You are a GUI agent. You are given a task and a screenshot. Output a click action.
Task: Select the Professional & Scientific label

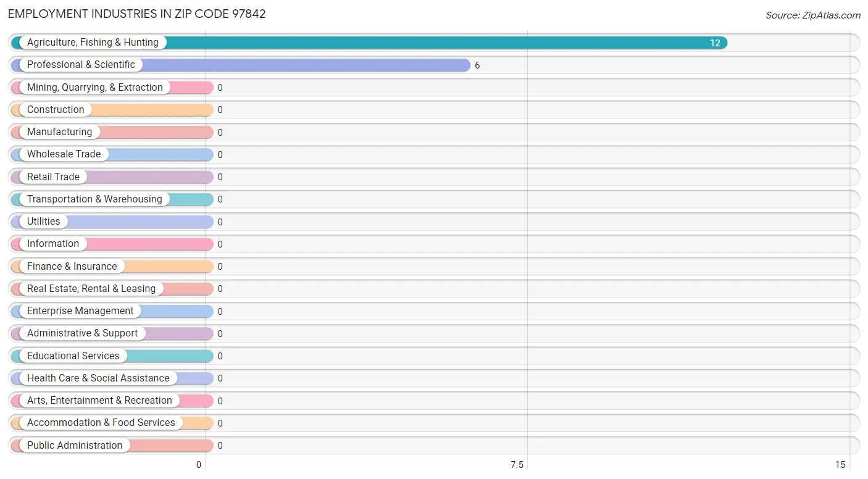[81, 65]
